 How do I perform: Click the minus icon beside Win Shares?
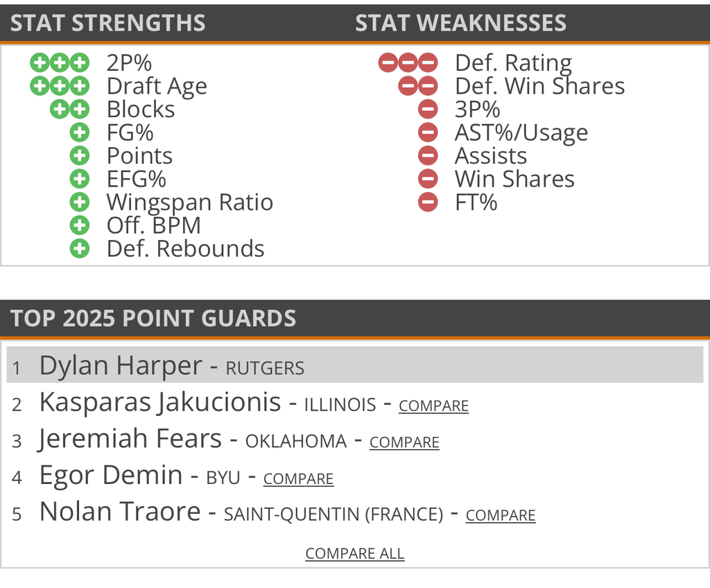point(428,179)
